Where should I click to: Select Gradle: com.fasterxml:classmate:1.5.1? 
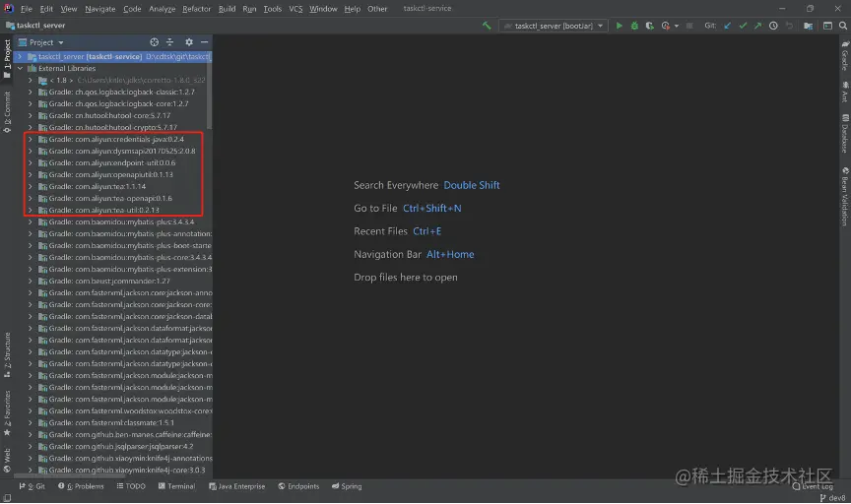(x=105, y=422)
